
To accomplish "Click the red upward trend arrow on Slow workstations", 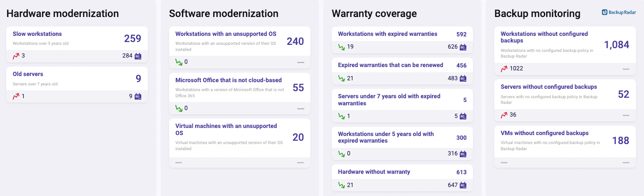I will [17, 56].
